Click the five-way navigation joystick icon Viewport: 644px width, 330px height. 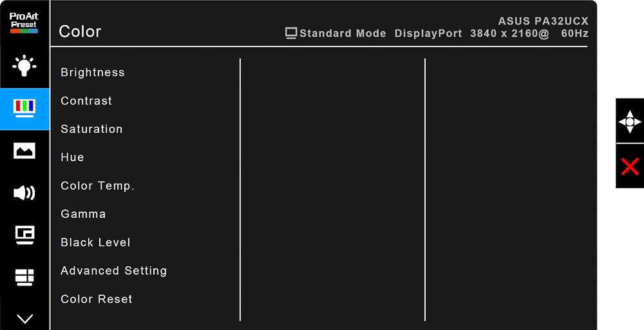[630, 122]
